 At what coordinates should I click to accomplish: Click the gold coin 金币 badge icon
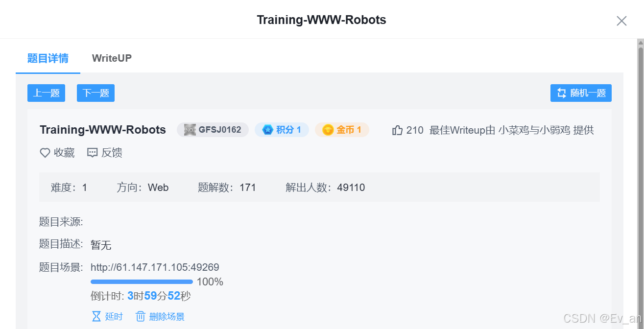328,129
